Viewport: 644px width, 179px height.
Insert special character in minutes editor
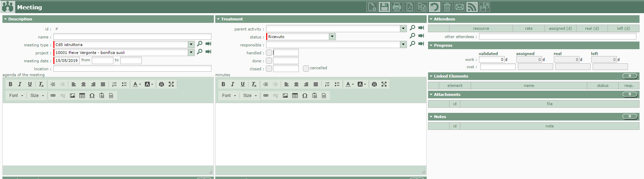click(305, 96)
